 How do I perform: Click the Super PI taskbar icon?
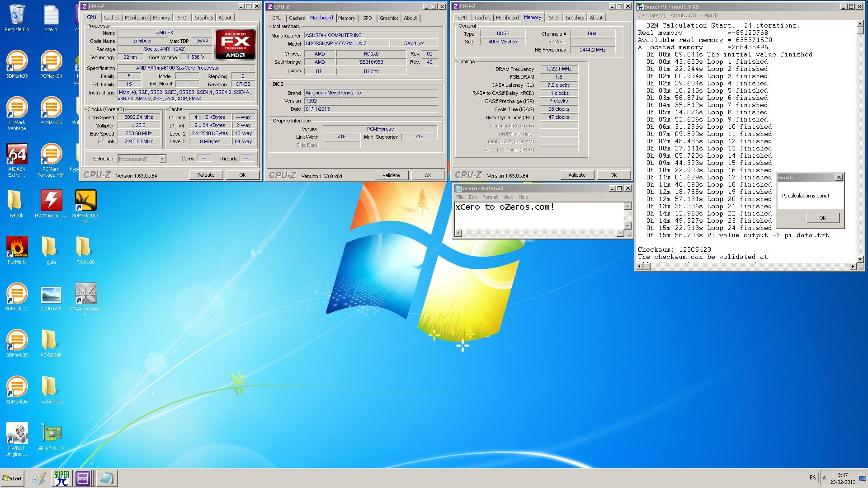[x=61, y=478]
